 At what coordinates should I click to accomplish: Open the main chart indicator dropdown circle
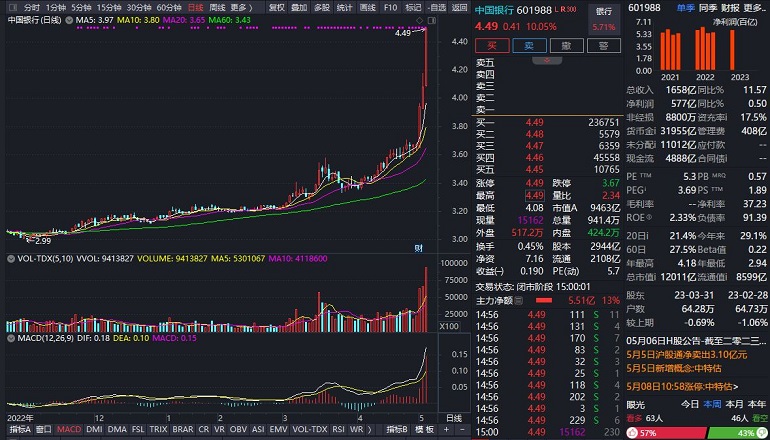(x=68, y=20)
